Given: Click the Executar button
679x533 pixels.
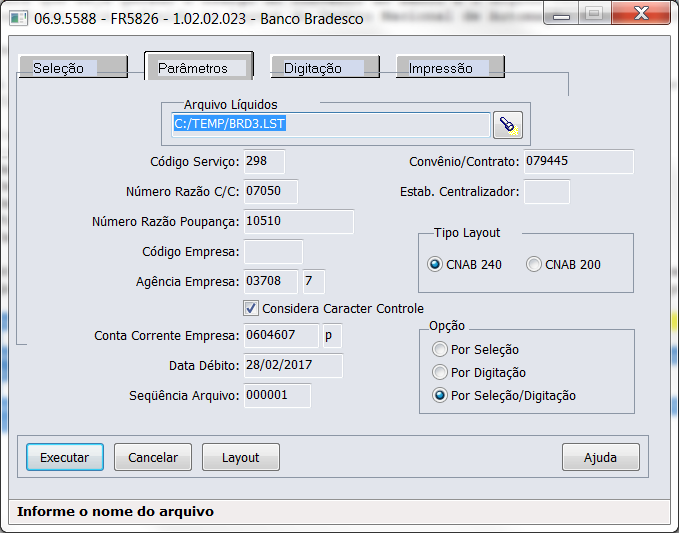Looking at the screenshot, I should tap(65, 457).
